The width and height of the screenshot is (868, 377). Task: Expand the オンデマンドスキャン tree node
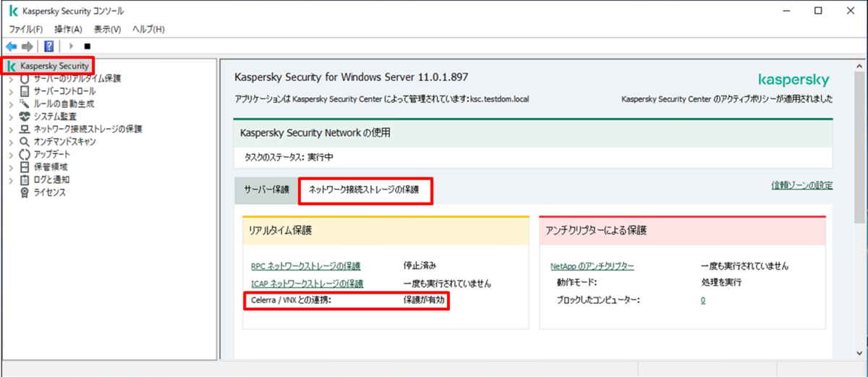tap(11, 142)
